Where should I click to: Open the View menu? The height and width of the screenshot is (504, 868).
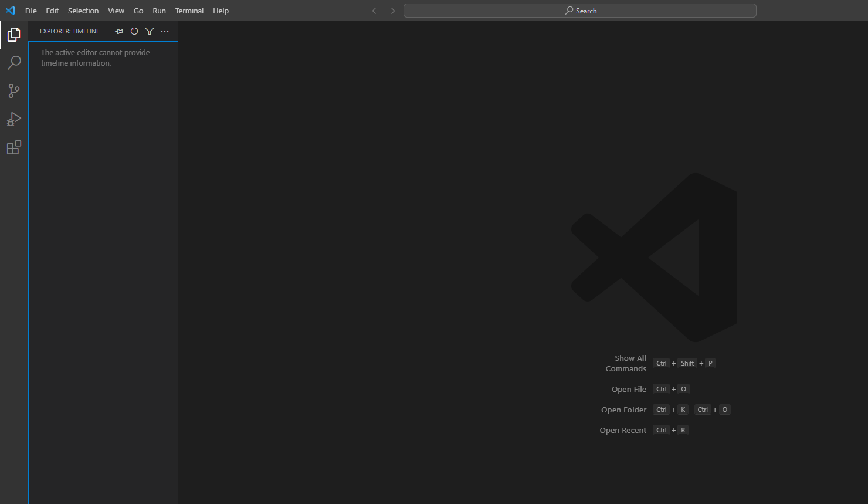(x=116, y=11)
